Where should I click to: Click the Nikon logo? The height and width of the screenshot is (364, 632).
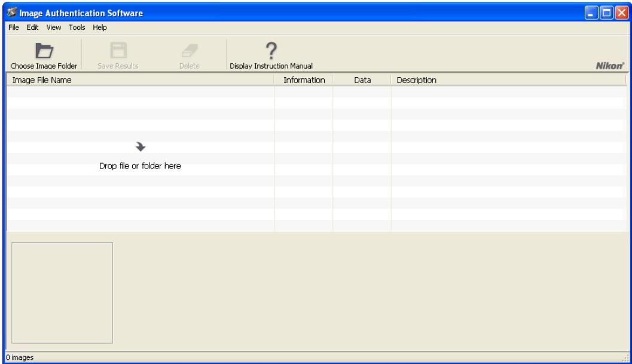[x=610, y=66]
